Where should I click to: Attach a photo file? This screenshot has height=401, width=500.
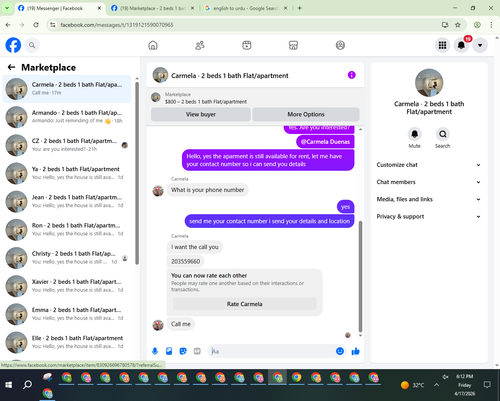pos(169,351)
